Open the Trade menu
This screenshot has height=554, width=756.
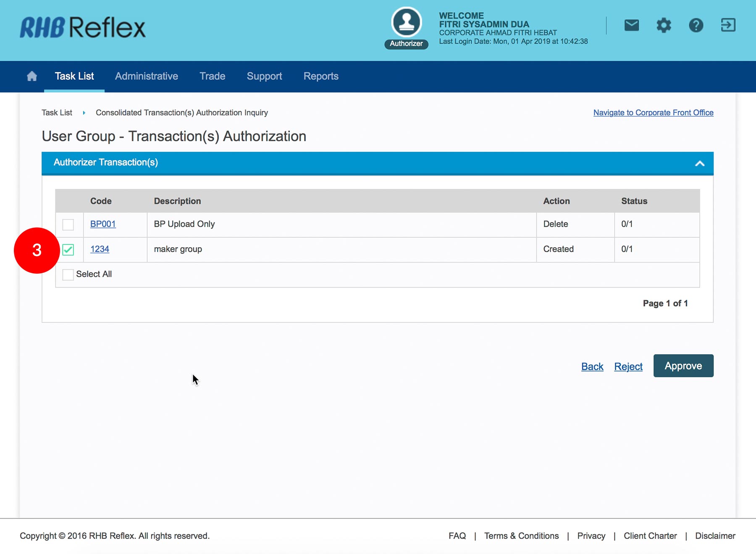212,76
